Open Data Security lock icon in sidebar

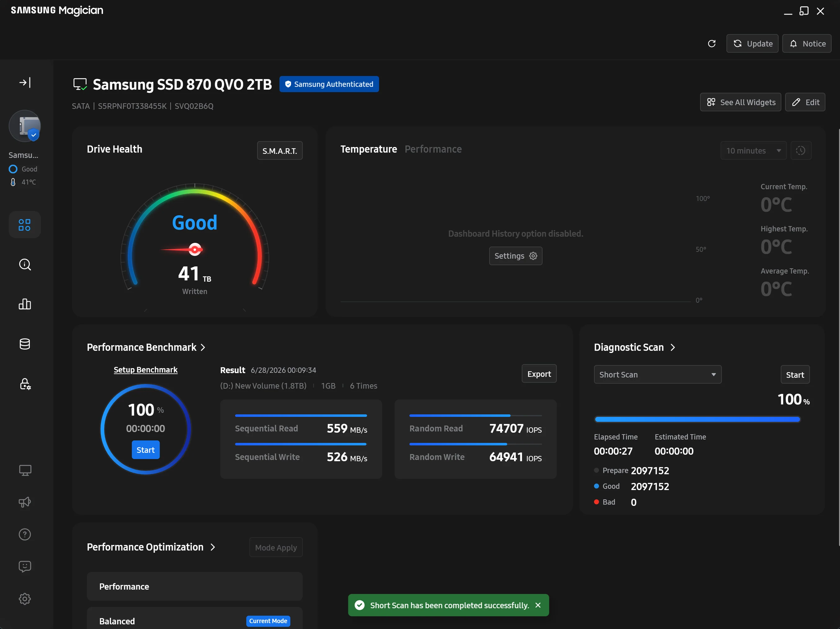pos(25,384)
